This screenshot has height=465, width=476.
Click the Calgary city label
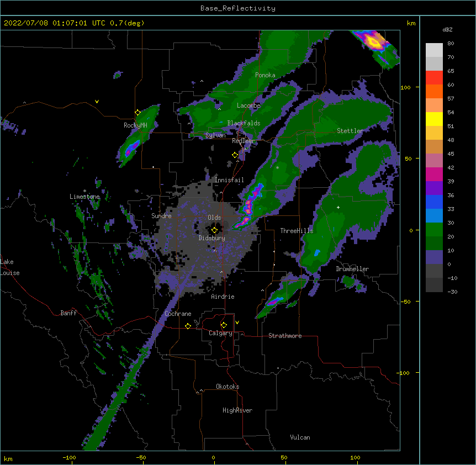pyautogui.click(x=221, y=333)
